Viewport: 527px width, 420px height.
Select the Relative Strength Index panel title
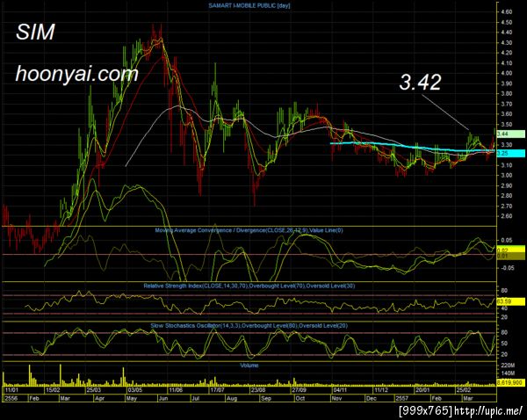[x=249, y=286]
